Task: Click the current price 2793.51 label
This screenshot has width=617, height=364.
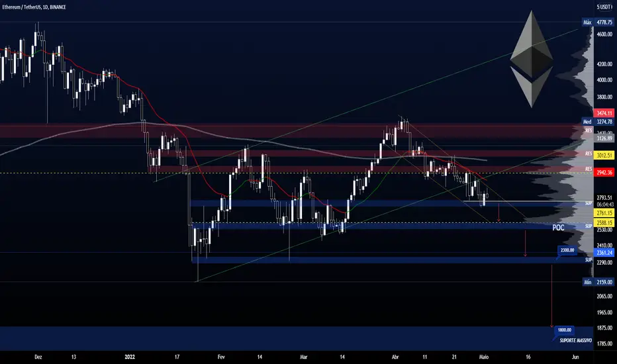Action: tap(604, 198)
